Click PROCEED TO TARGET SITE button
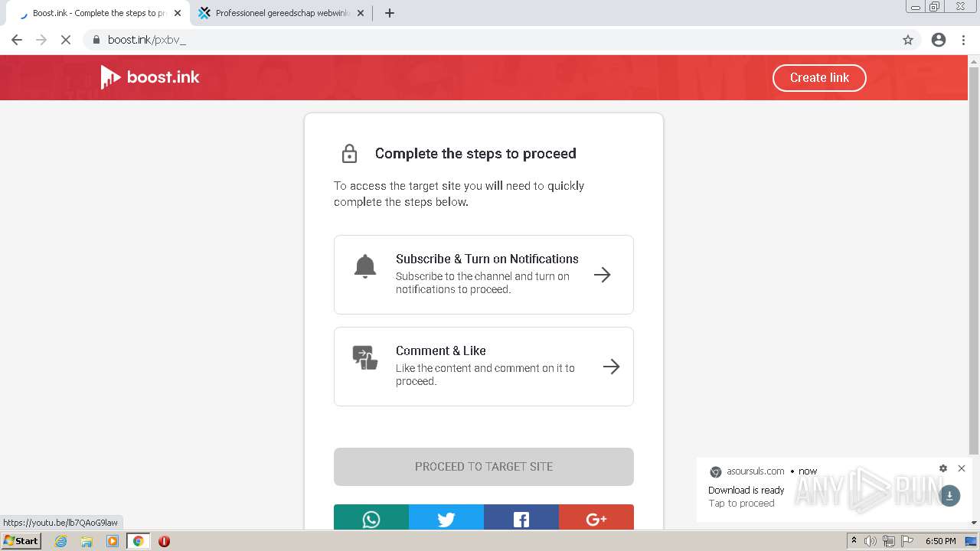 (x=484, y=466)
